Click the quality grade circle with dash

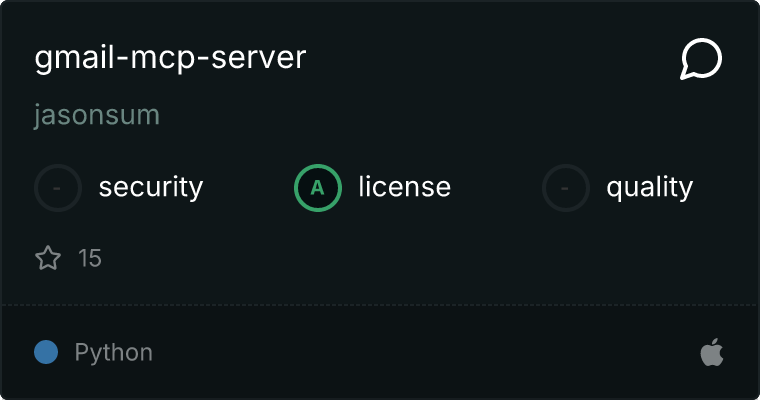(566, 187)
